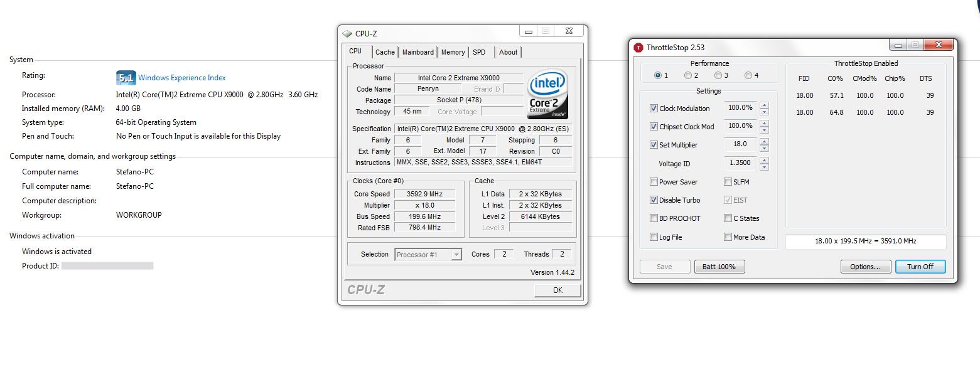This screenshot has height=367, width=980.
Task: Uncheck the Disable Turbo checkbox
Action: [654, 200]
